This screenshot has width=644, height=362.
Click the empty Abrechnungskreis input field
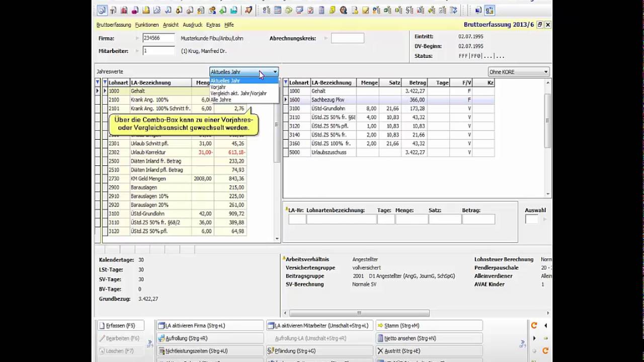347,38
